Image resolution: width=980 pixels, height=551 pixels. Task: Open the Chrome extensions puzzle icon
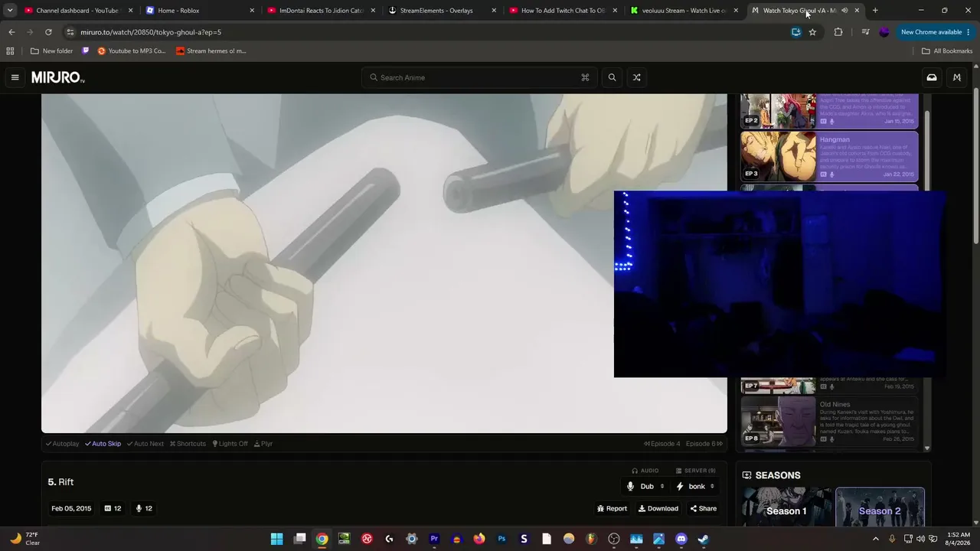(838, 32)
